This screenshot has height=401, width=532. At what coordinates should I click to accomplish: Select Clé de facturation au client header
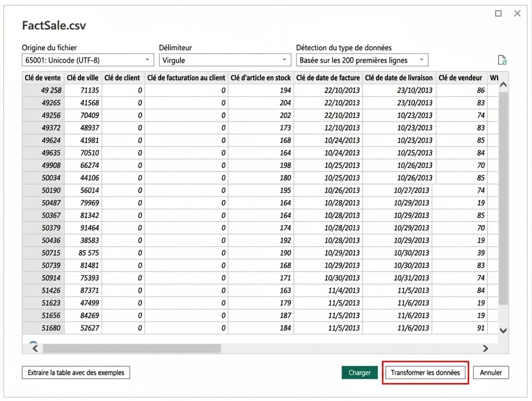tap(186, 78)
